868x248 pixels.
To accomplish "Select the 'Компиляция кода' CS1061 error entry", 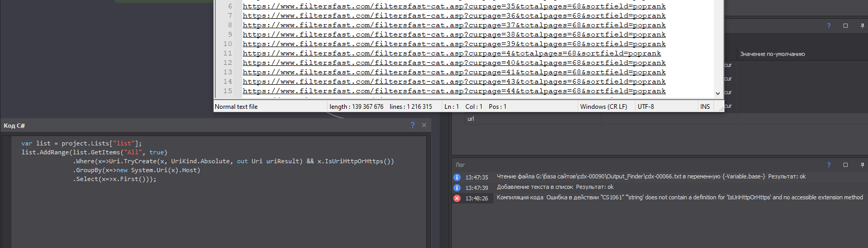I will [x=679, y=198].
